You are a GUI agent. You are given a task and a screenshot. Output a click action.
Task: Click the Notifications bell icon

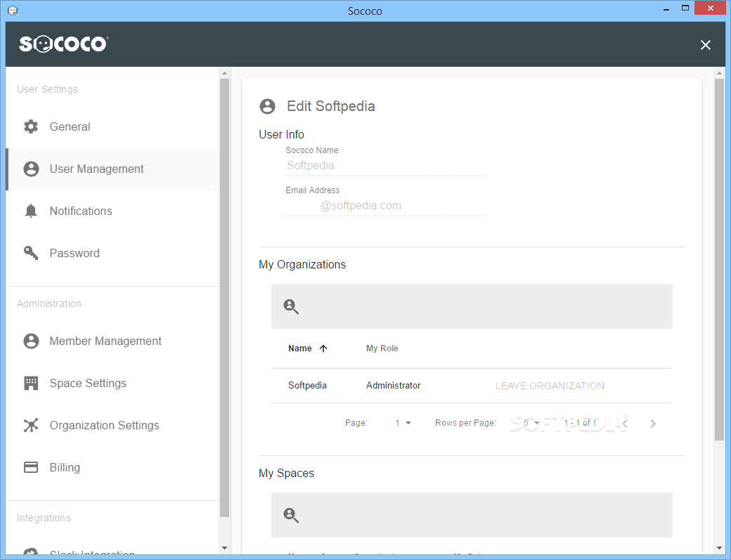point(31,211)
